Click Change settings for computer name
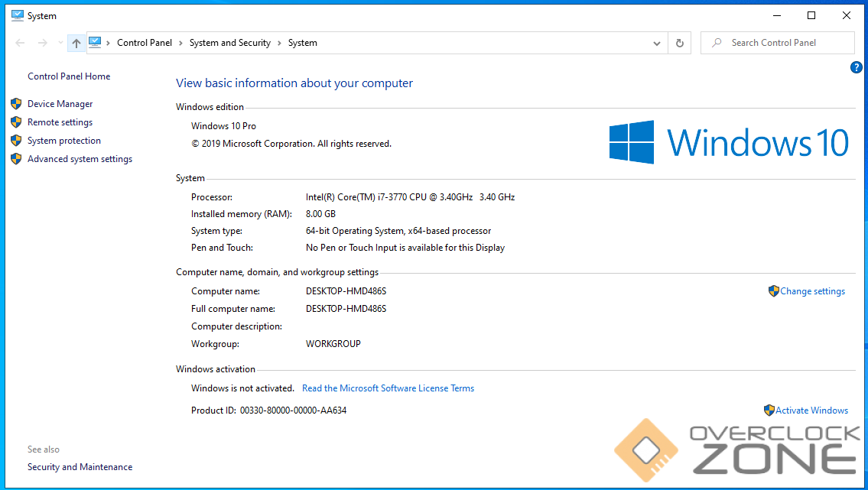The image size is (868, 490). tap(812, 291)
